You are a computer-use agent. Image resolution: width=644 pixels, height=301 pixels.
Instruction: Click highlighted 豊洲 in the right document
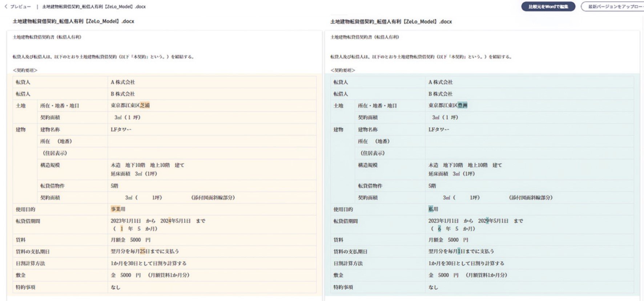pyautogui.click(x=462, y=106)
